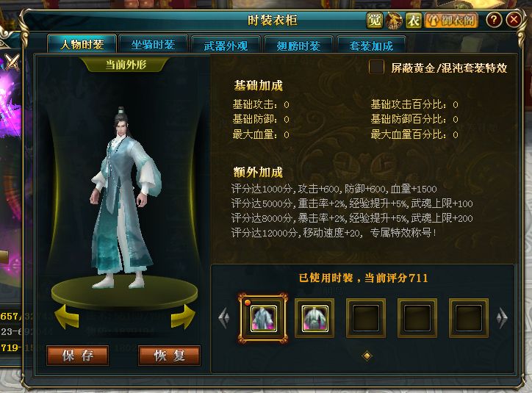Viewport: 532px width, 393px height.
Task: Switch to 坐骑时装 tab
Action: pyautogui.click(x=154, y=44)
